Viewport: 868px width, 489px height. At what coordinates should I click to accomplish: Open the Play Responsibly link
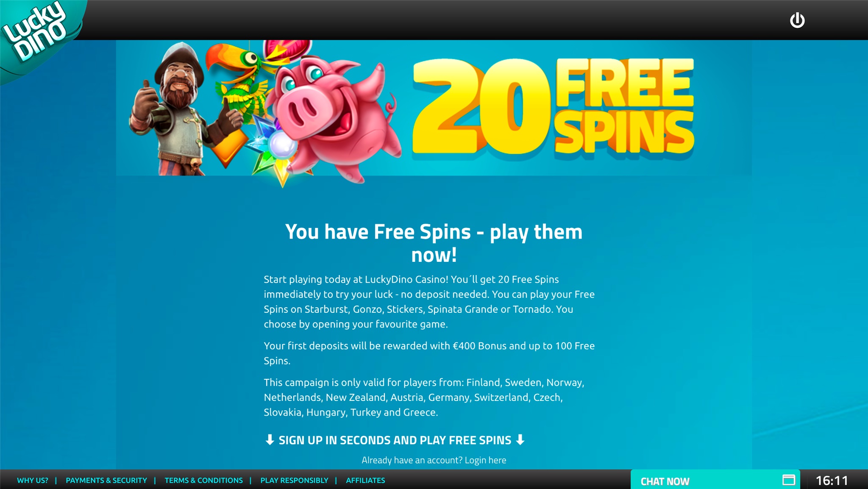(294, 480)
